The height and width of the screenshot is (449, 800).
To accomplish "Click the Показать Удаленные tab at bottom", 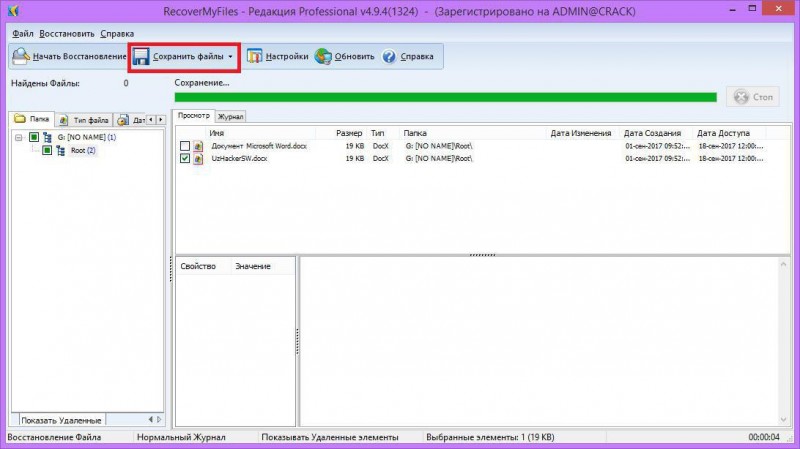I will coord(61,420).
